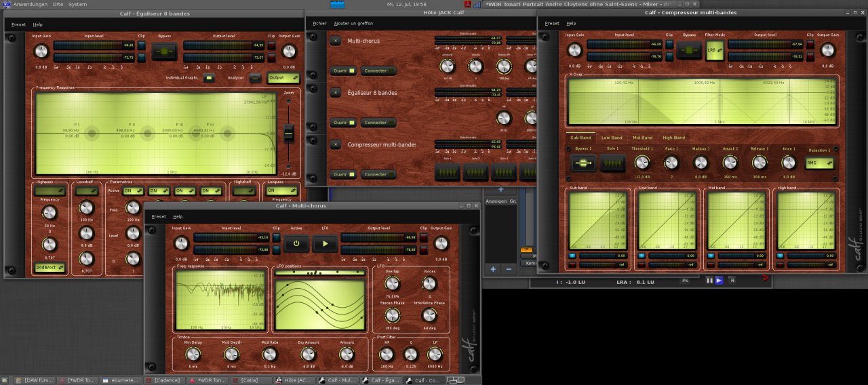
Task: Toggle the Active power button in Multi-chorus
Action: [296, 244]
